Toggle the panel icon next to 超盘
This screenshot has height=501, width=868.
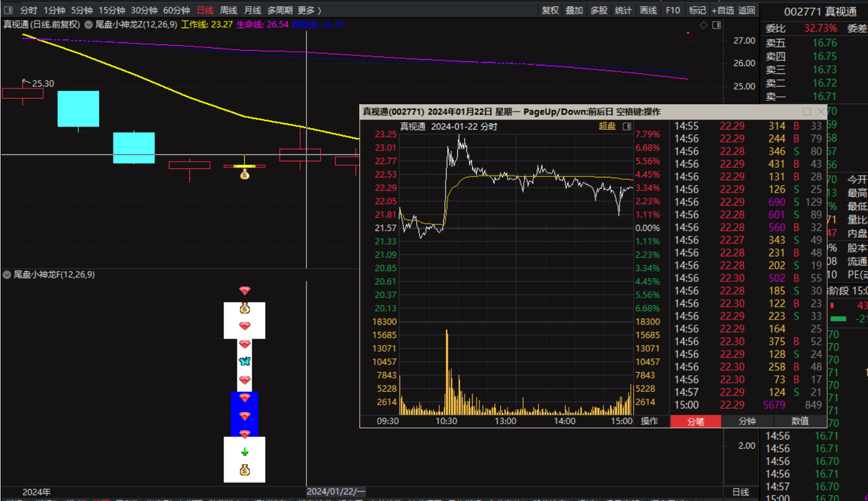(627, 126)
